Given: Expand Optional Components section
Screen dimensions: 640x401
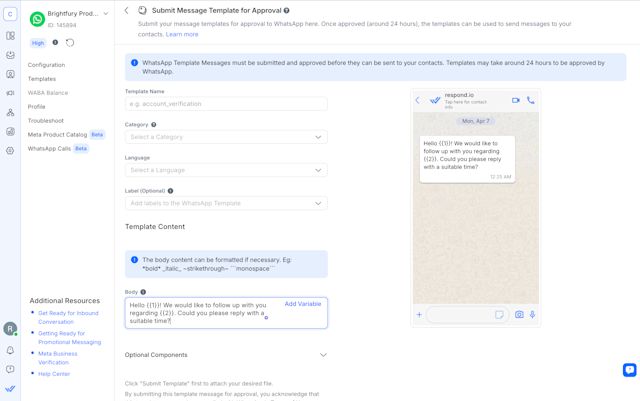Looking at the screenshot, I should [x=226, y=355].
